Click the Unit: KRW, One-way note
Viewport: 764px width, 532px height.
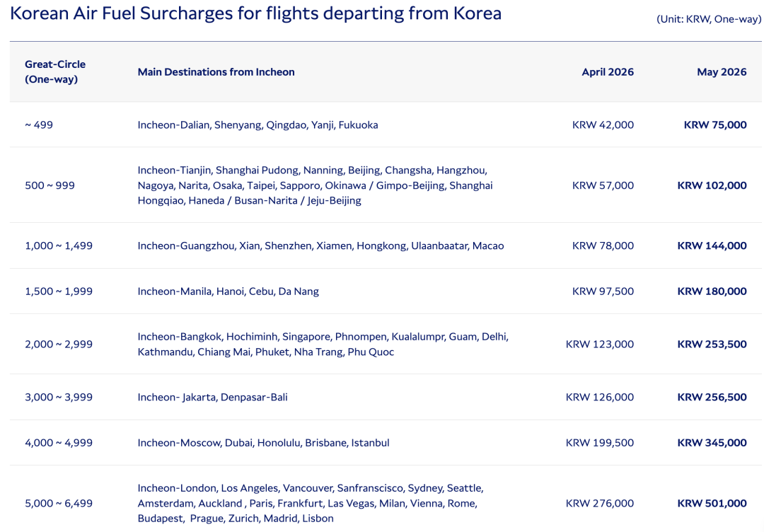708,19
